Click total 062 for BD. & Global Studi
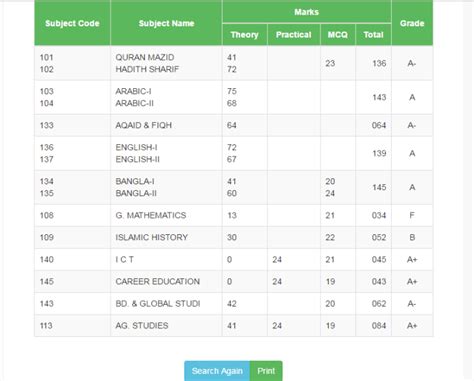Image resolution: width=474 pixels, height=381 pixels. [x=379, y=304]
